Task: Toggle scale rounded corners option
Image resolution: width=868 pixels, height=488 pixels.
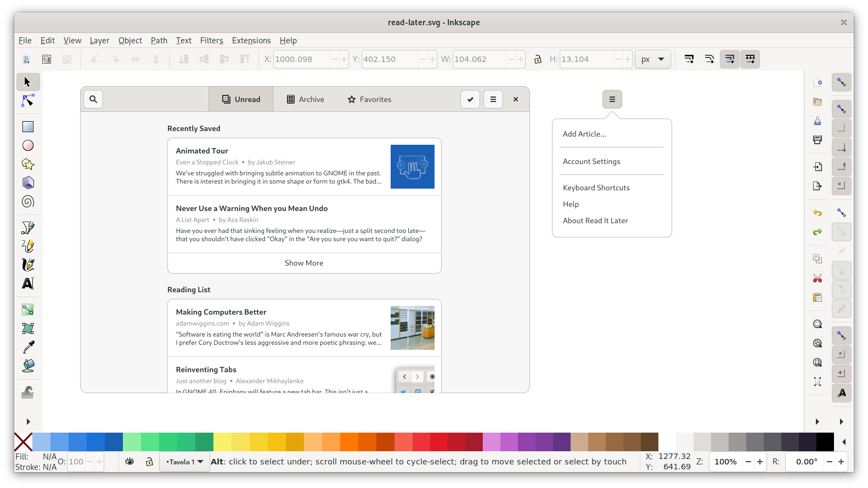Action: tap(709, 59)
